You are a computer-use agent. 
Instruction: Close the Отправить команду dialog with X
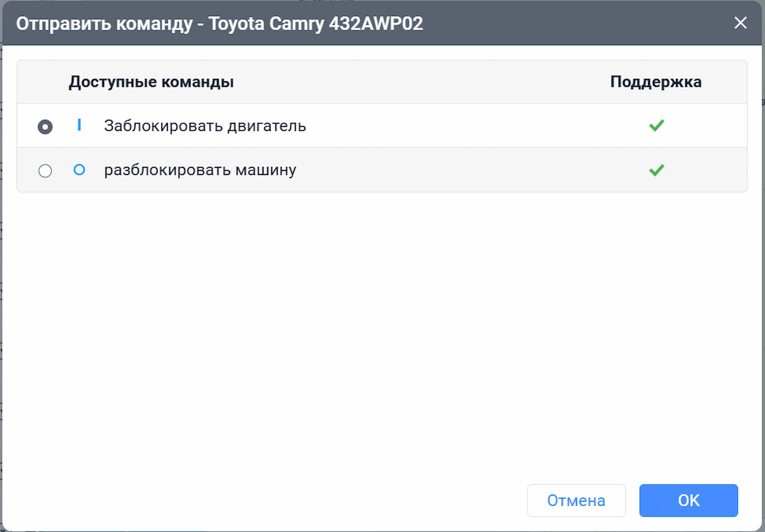tap(740, 23)
